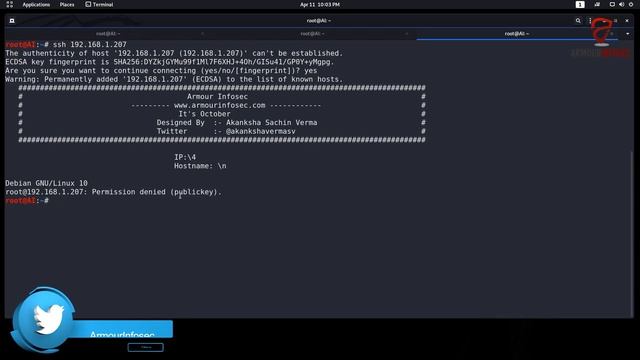640x360 pixels.
Task: Click the search magnifier in terminal header
Action: pos(578,20)
